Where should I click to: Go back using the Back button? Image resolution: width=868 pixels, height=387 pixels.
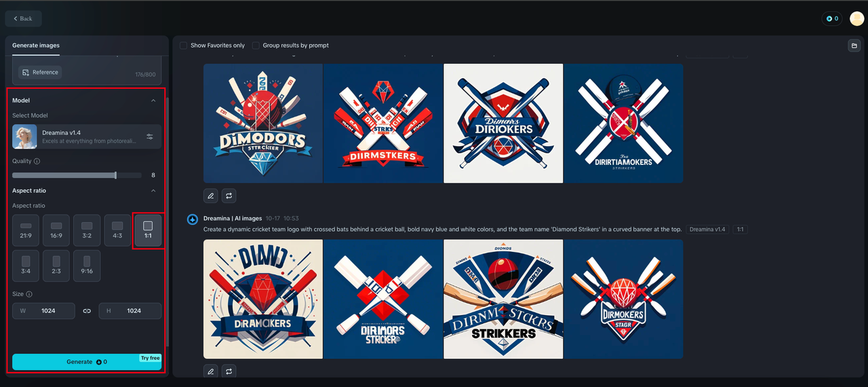(x=23, y=18)
